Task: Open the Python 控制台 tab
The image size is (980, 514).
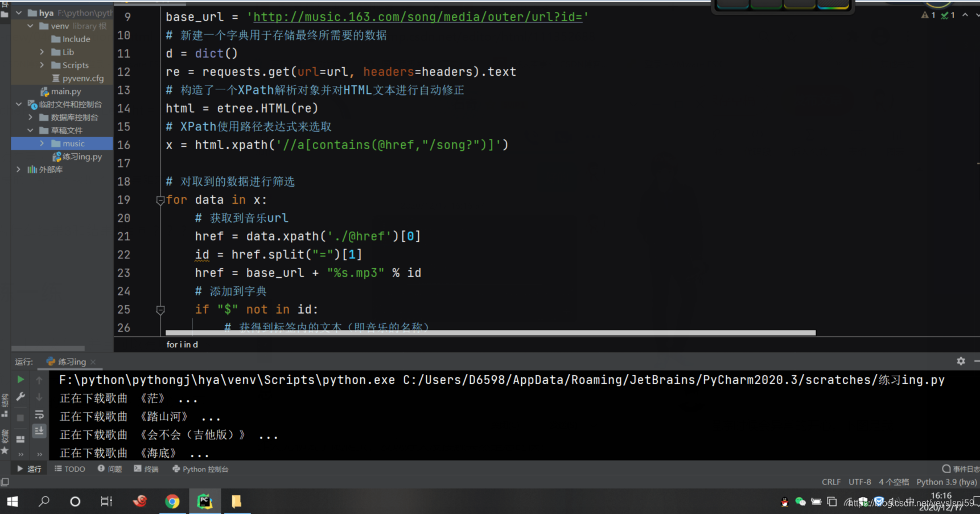Action: (200, 469)
